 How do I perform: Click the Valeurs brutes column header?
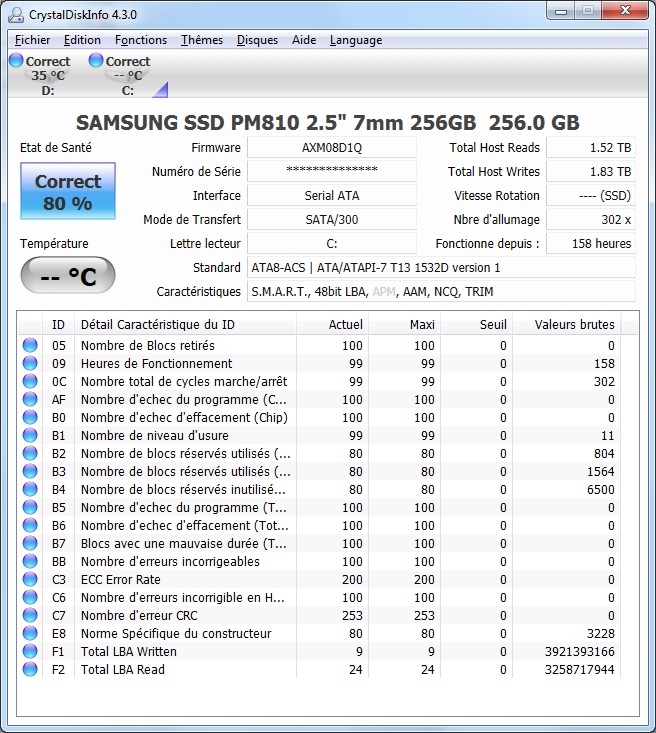point(567,324)
